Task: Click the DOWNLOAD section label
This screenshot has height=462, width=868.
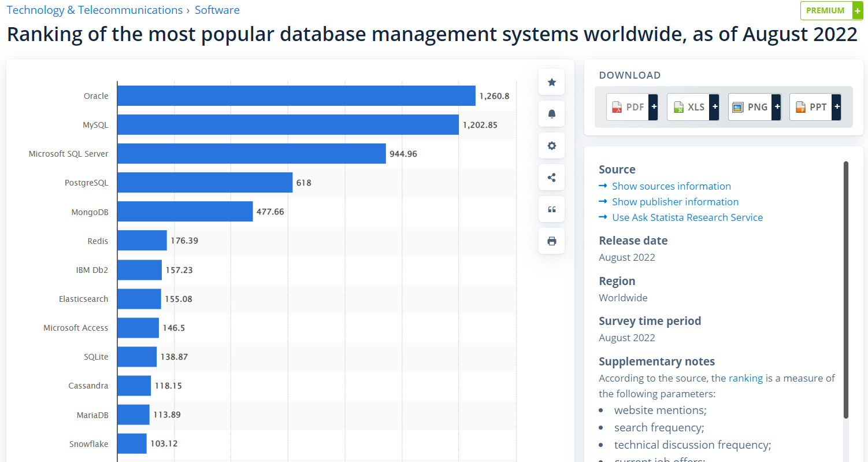Action: [629, 75]
